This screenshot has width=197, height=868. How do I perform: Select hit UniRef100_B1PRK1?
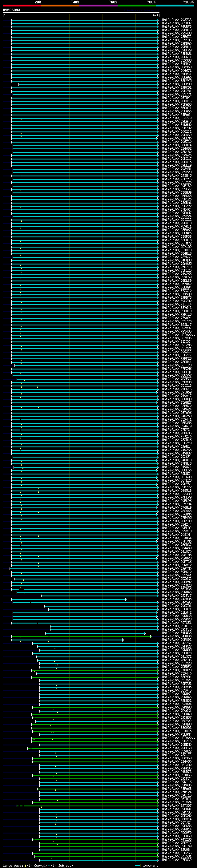pyautogui.click(x=176, y=74)
